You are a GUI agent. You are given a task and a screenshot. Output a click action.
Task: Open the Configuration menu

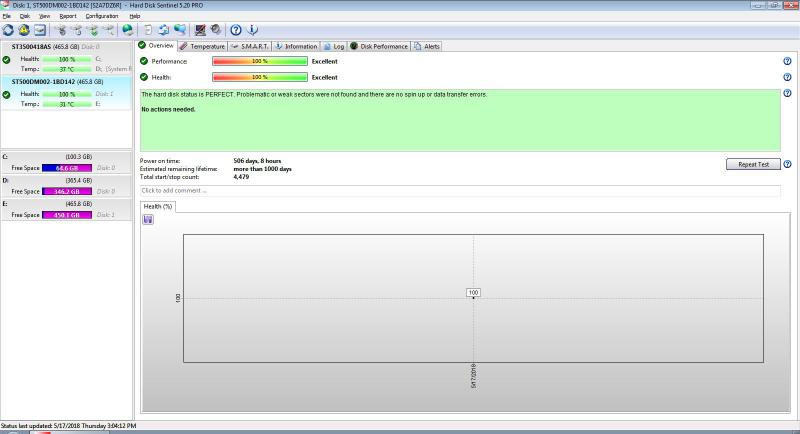(101, 16)
